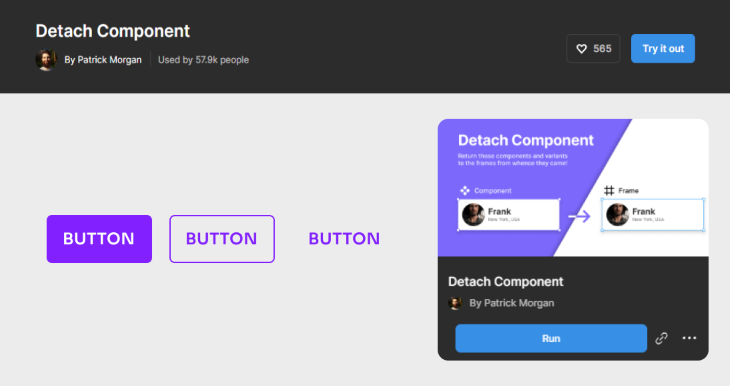
Task: Click the small author avatar in the plugin card
Action: (455, 303)
